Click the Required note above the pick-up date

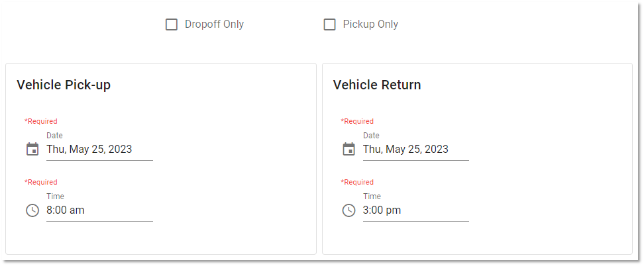tap(41, 121)
